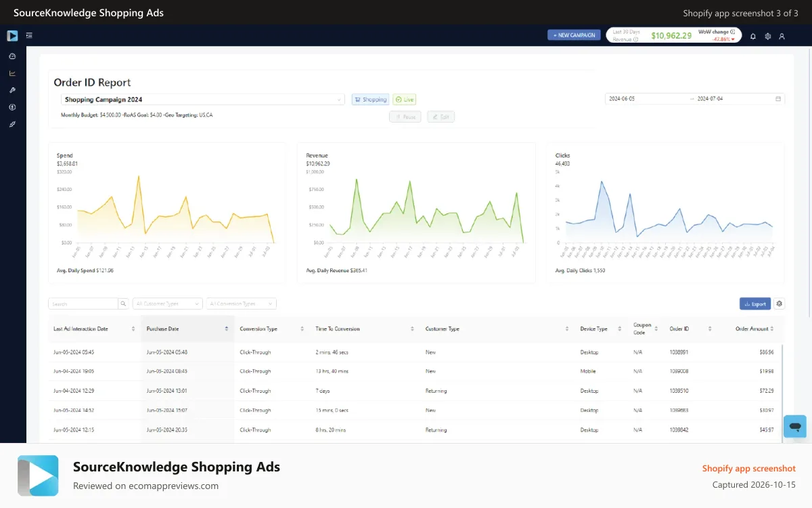Screen dimensions: 812x508
Task: Click the Pause campaign button
Action: click(x=405, y=117)
